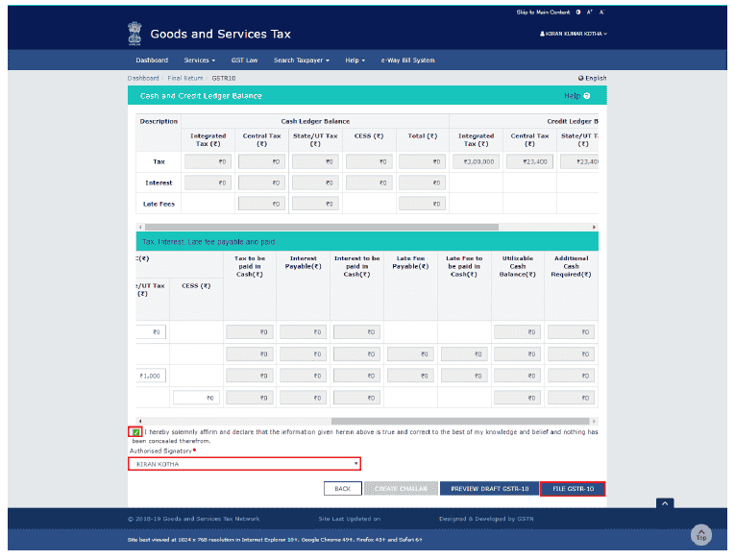Go to Final Return breadcrumb link

pos(185,78)
